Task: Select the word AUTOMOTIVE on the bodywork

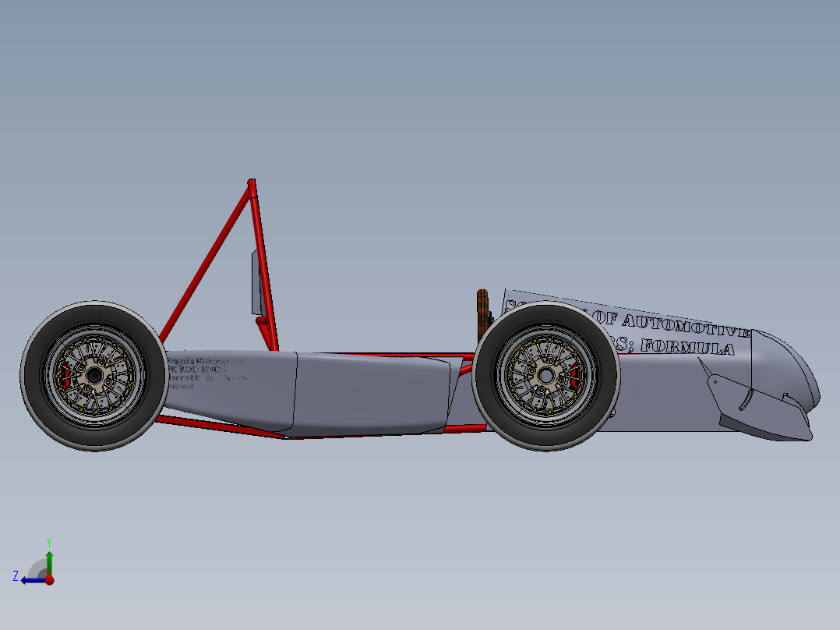Action: click(x=686, y=325)
